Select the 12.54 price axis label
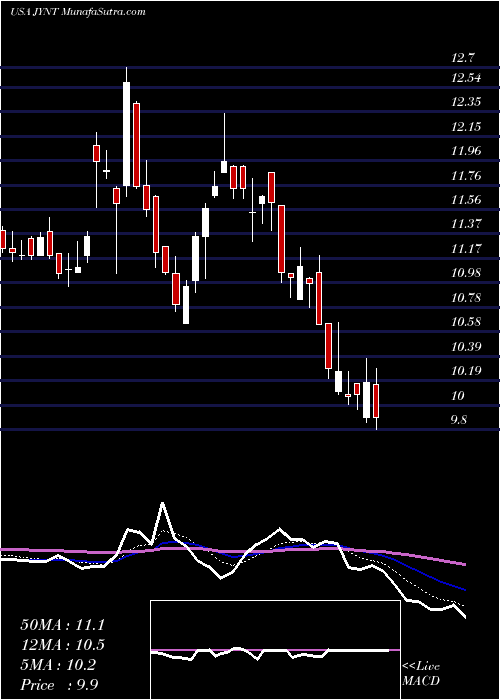 point(466,78)
